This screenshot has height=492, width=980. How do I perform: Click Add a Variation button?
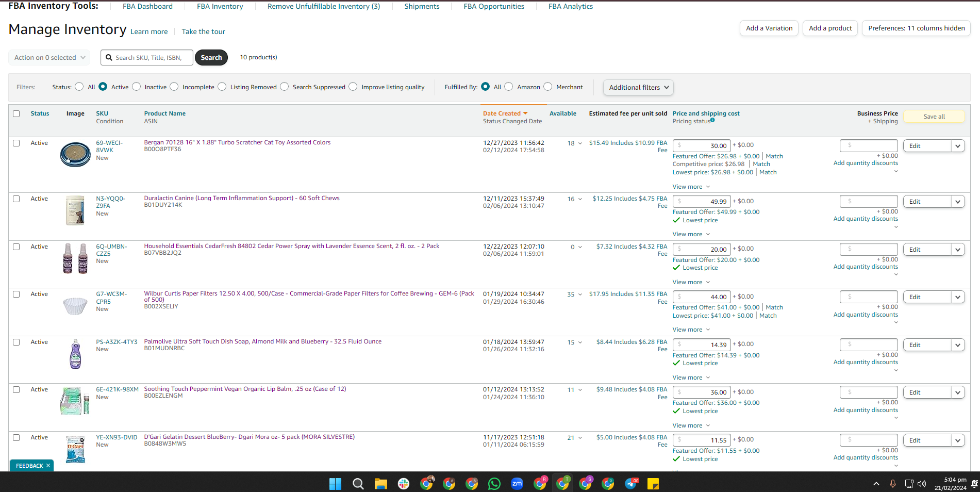(769, 28)
